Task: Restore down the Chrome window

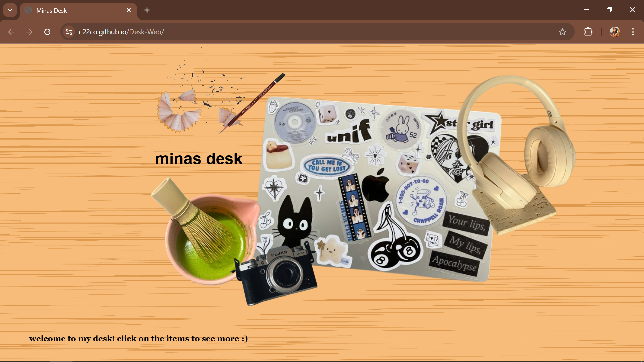Action: 609,10
